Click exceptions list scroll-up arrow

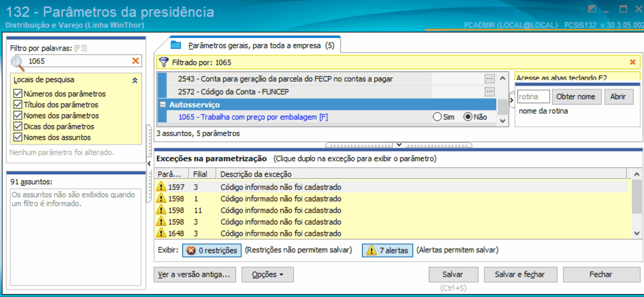click(637, 174)
